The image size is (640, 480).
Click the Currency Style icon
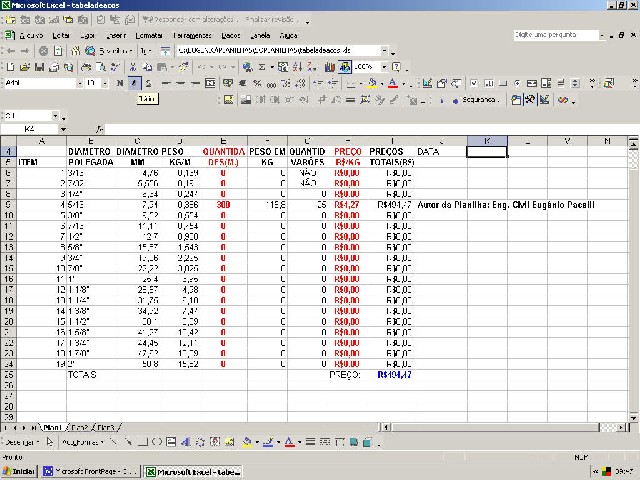coord(228,83)
